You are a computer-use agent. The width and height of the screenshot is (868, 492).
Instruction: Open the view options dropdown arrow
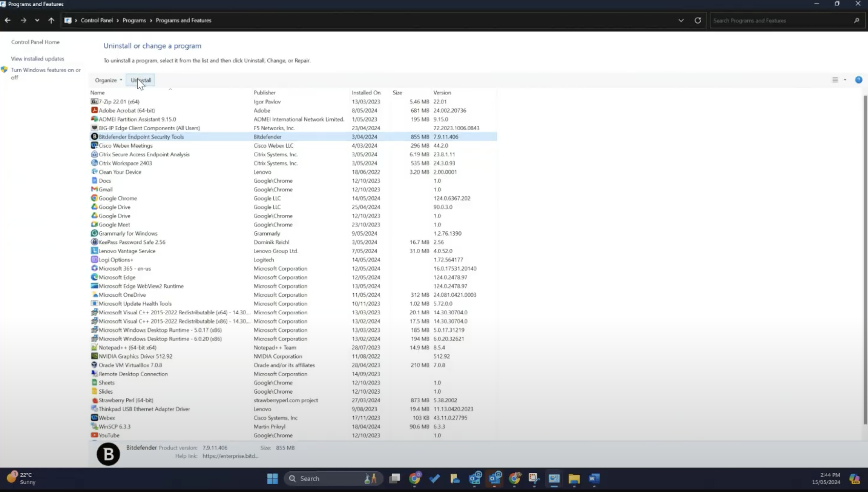845,80
